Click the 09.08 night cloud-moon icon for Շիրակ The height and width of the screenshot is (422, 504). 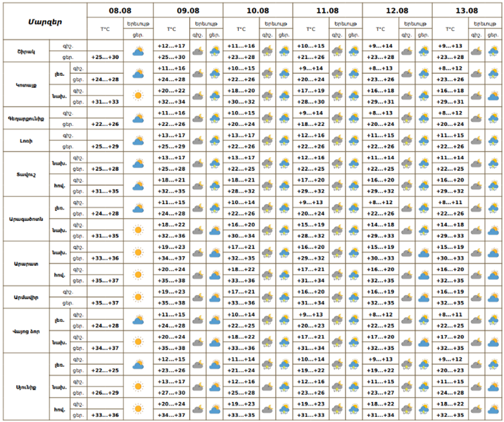tap(198, 51)
